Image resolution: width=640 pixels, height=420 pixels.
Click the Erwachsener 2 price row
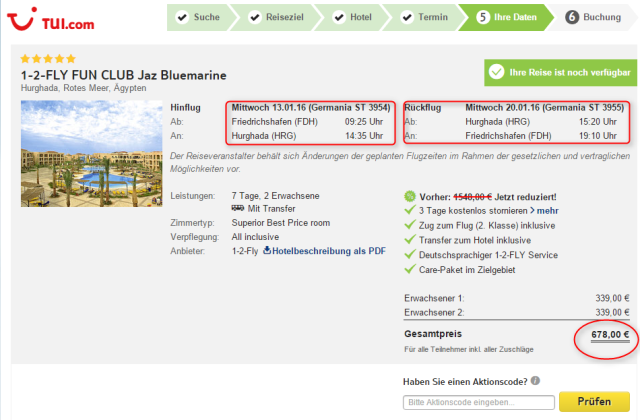[517, 313]
